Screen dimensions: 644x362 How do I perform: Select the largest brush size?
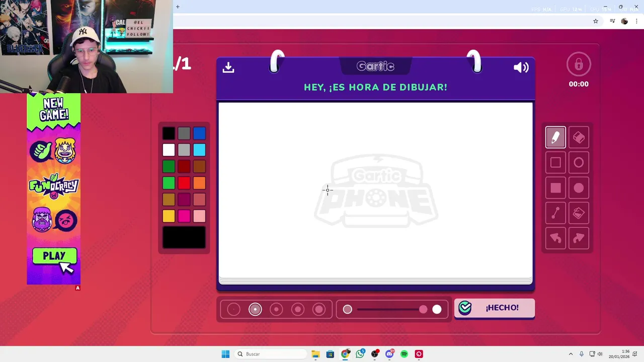point(319,309)
